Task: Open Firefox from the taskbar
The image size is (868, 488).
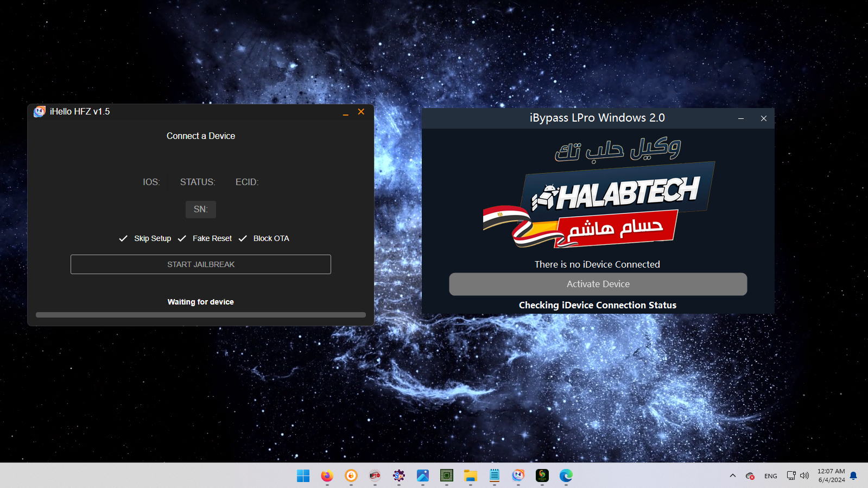Action: (327, 476)
